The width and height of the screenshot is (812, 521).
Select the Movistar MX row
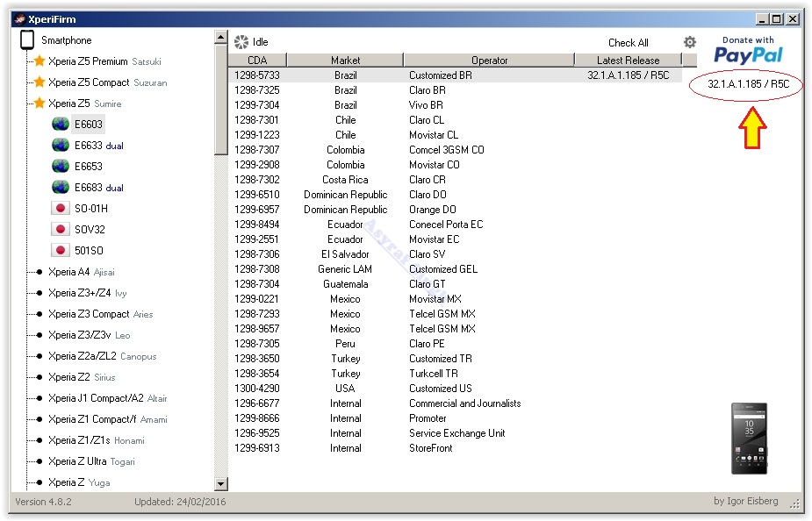coord(456,299)
